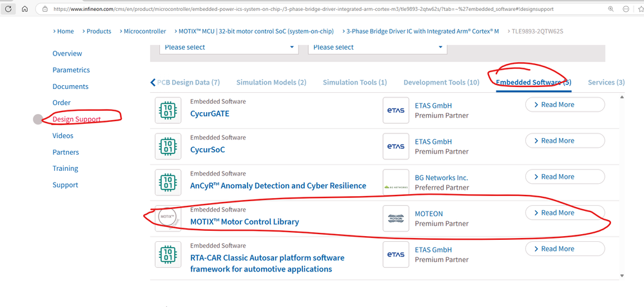
Task: Click the scrollbar down arrow of the list
Action: [622, 276]
